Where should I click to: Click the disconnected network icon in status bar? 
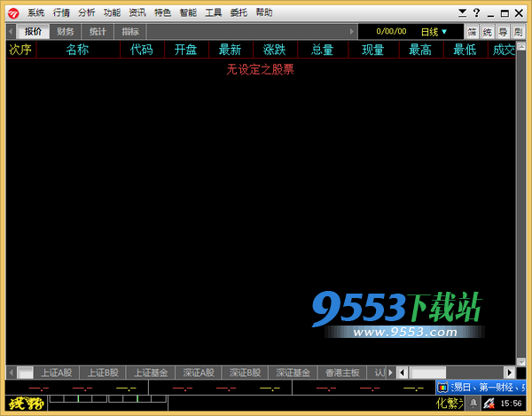(489, 403)
